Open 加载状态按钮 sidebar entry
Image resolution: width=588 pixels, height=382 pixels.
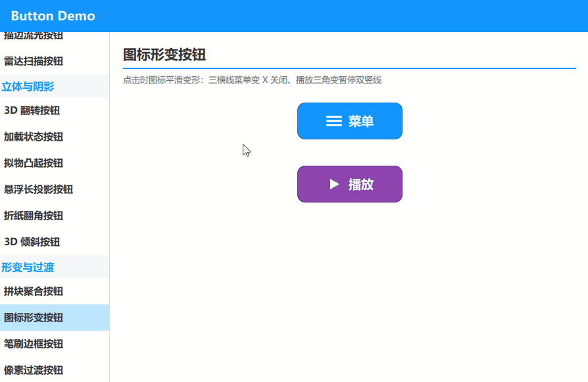55,137
